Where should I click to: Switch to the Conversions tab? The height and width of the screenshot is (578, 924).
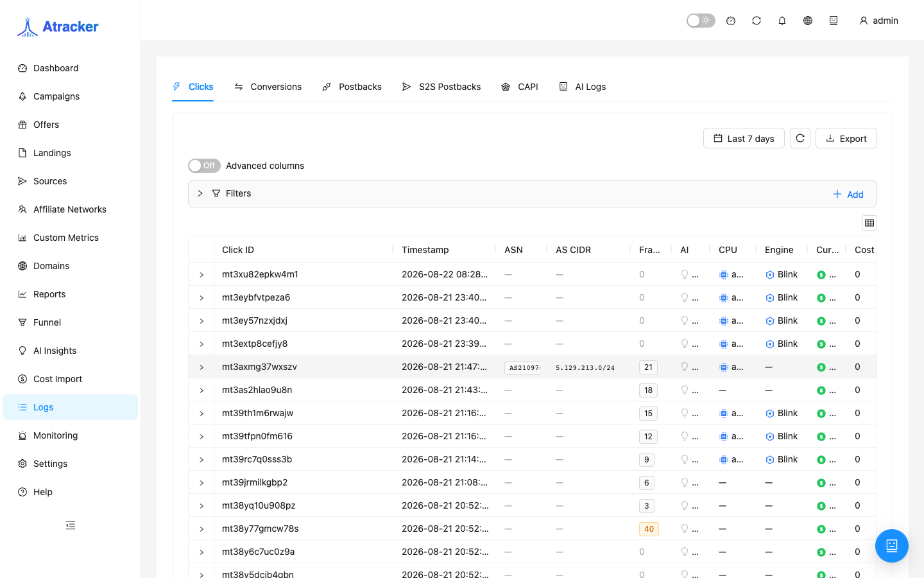[x=268, y=87]
